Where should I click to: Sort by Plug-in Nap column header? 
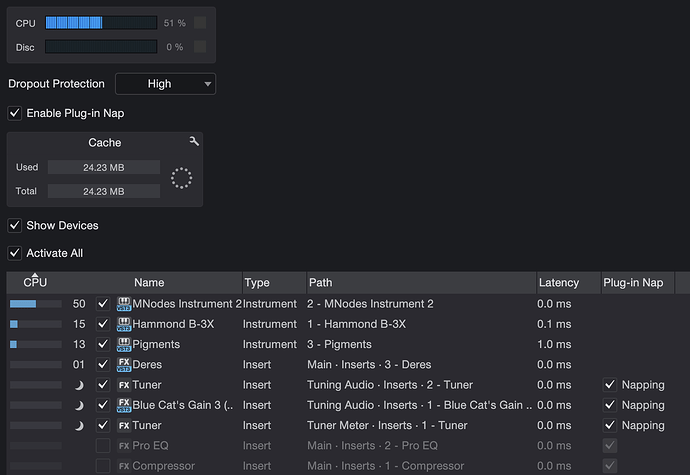(638, 283)
